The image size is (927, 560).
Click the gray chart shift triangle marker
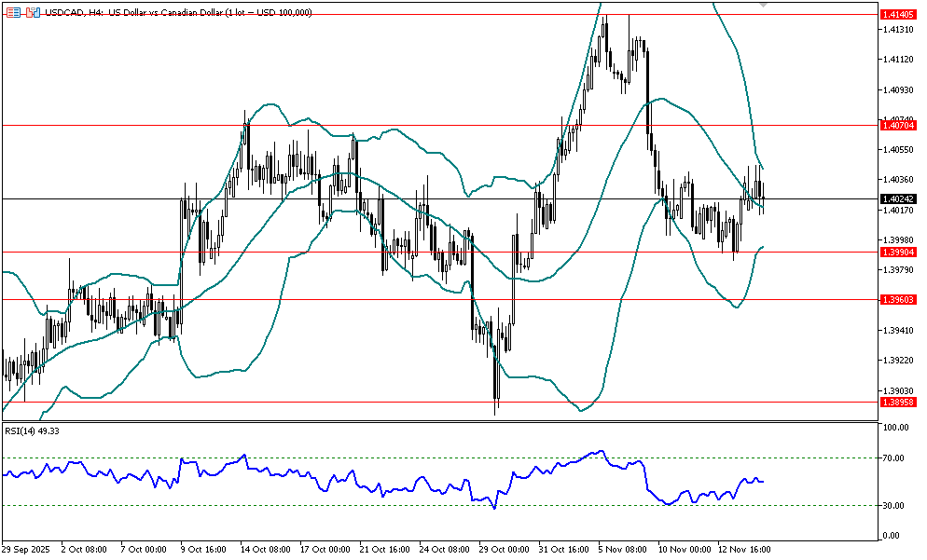(x=764, y=6)
